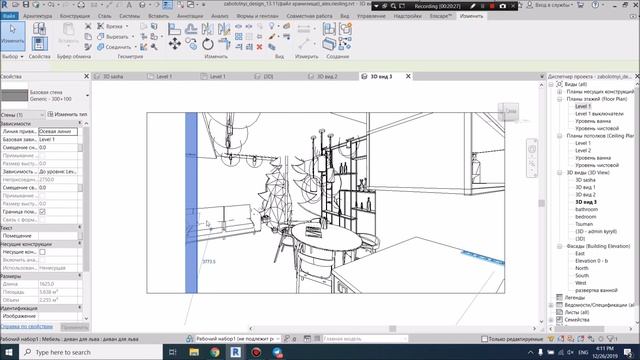Toggle the Properties palette ribbon icon
The image size is (640, 360).
[x=39, y=43]
